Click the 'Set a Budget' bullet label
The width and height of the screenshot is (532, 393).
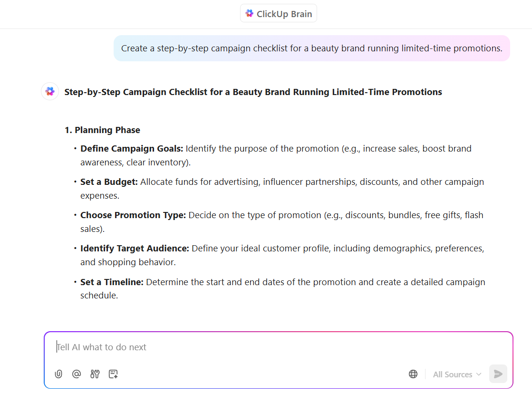point(109,182)
